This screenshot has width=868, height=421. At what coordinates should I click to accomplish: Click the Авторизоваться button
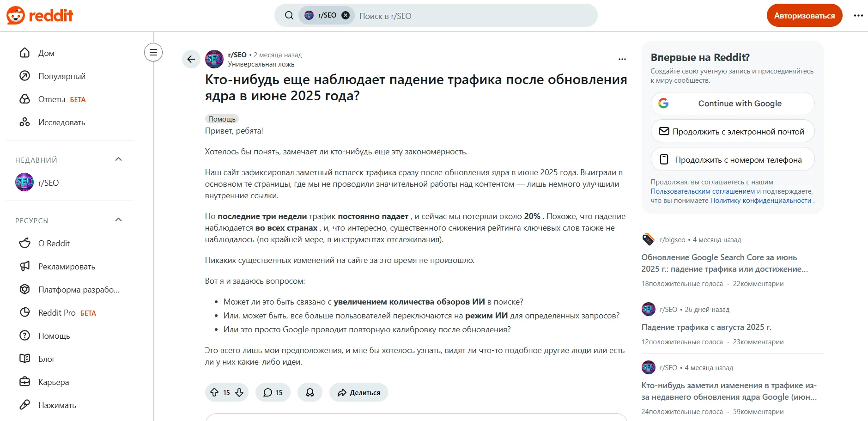tap(804, 15)
